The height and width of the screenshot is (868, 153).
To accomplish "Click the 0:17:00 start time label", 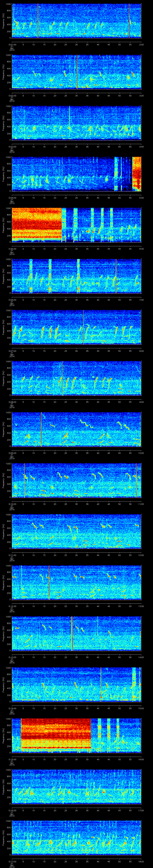I will (x=12, y=861).
